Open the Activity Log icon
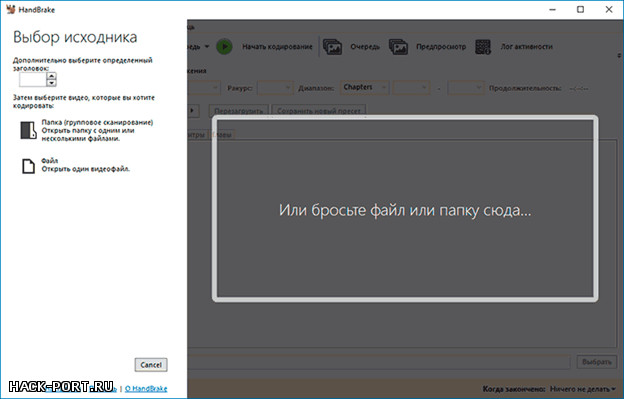 coord(483,47)
